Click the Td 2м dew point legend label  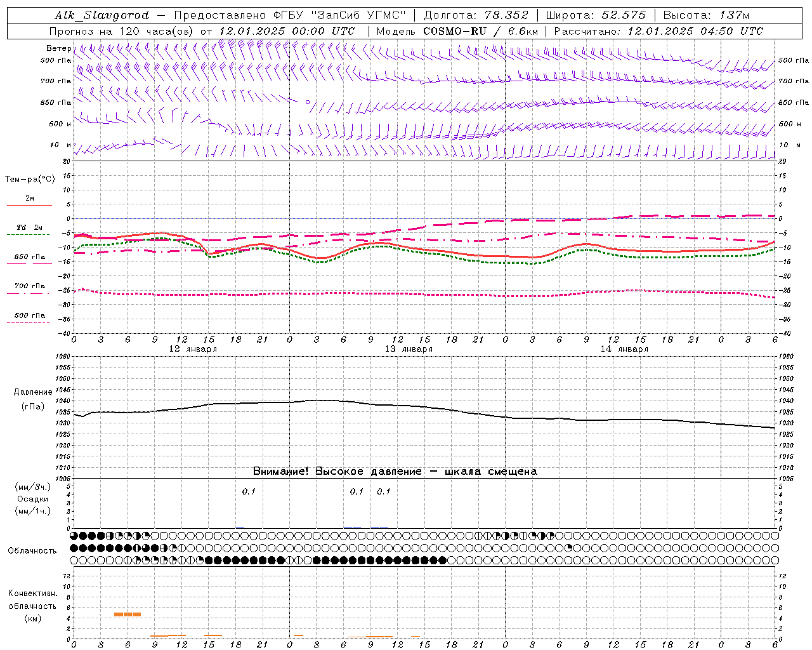point(30,227)
